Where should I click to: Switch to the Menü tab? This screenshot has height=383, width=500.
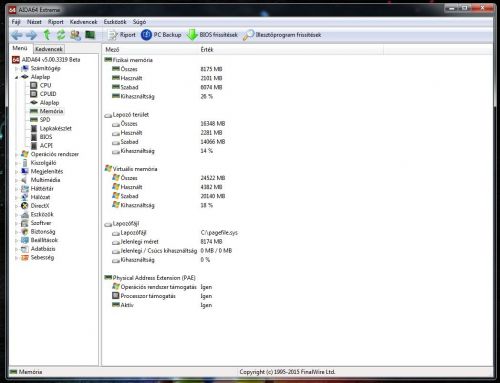[x=20, y=48]
